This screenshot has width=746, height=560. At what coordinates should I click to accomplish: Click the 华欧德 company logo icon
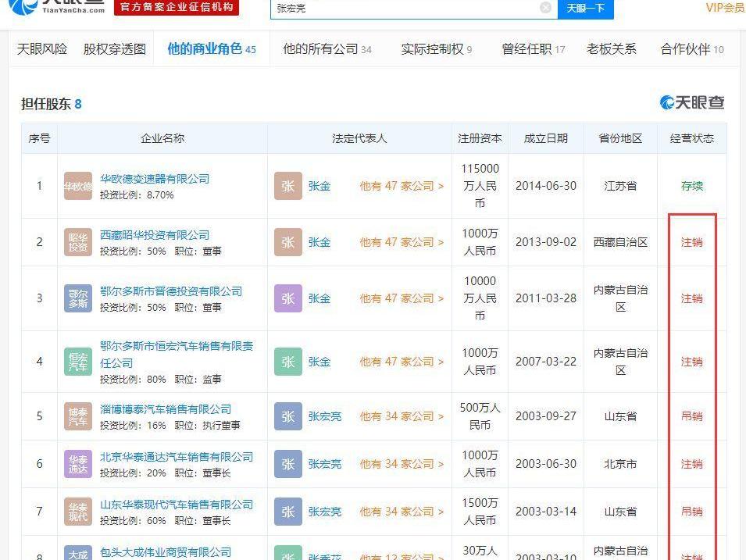pos(78,186)
